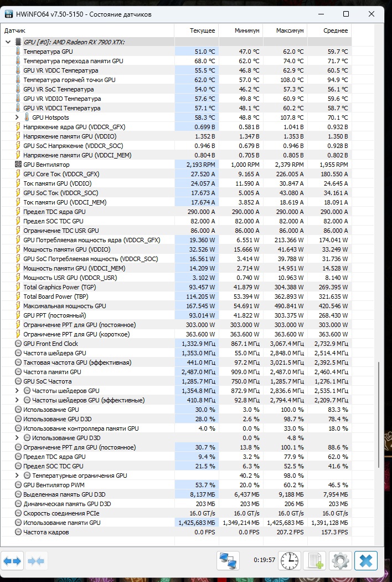This screenshot has width=392, height=582.
Task: Select Предел SOC TDC GPU 21.5 % row
Action: (176, 466)
